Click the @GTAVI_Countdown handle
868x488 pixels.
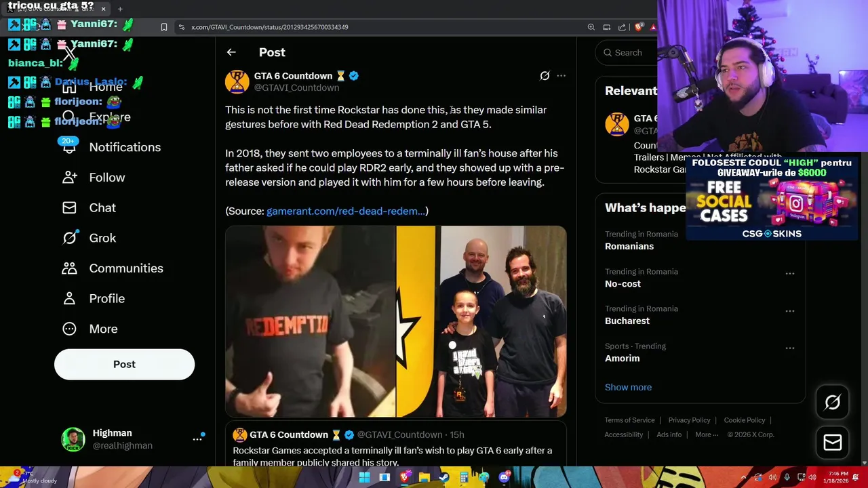(x=296, y=88)
